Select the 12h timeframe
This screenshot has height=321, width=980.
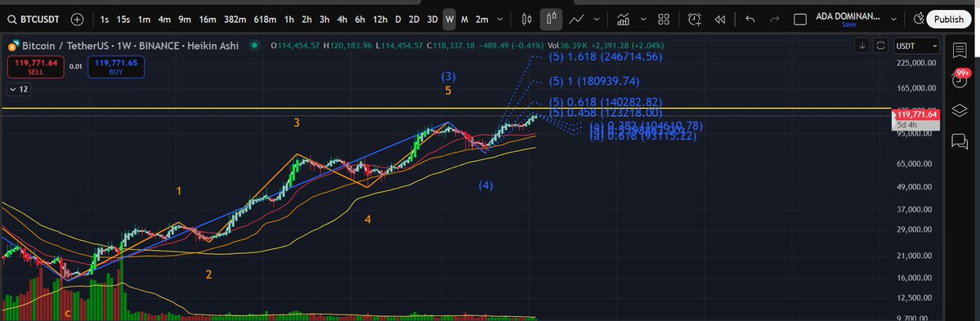pos(380,20)
